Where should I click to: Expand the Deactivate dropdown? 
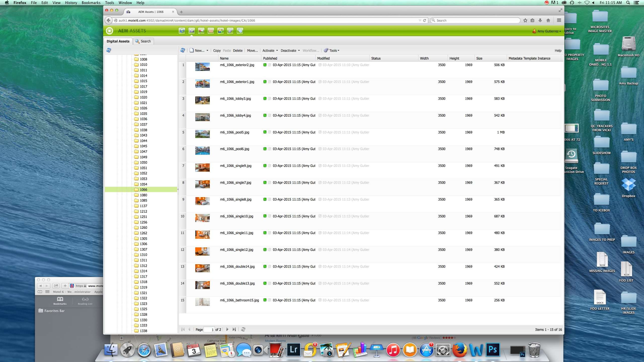[x=299, y=51]
